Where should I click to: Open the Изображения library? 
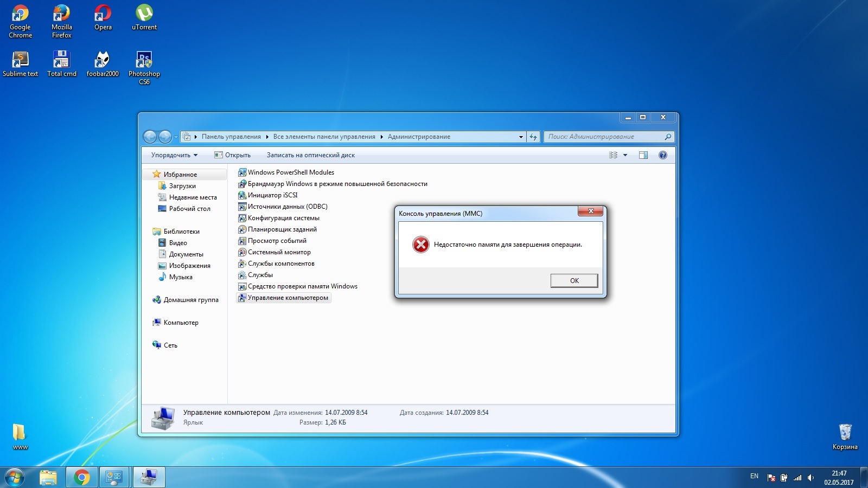(x=189, y=266)
